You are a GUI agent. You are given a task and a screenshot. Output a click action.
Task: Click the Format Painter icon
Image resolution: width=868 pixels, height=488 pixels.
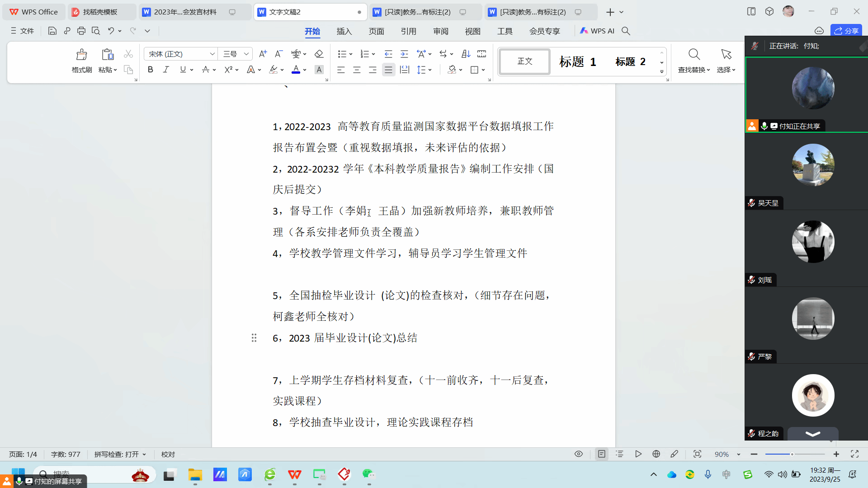81,55
